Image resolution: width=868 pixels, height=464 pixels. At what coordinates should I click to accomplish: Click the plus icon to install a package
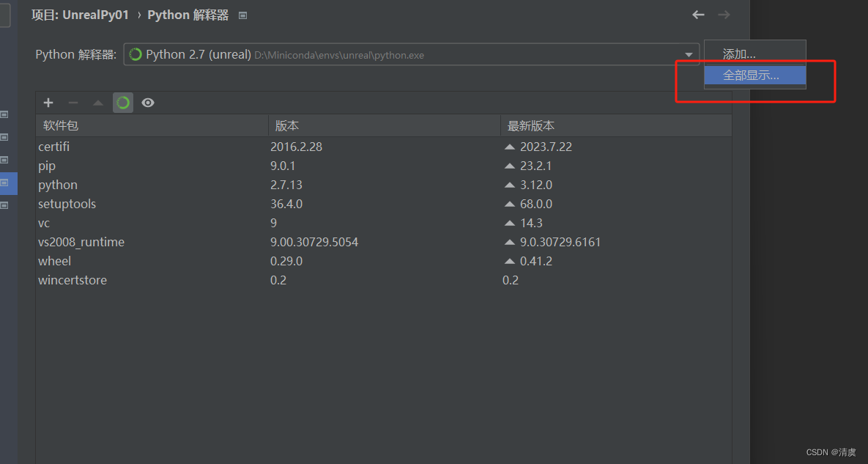[x=48, y=103]
